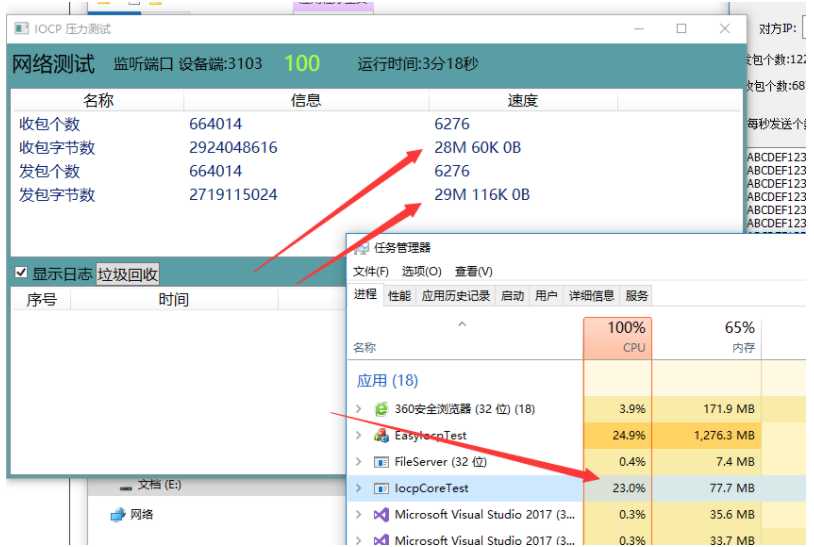Image resolution: width=814 pixels, height=547 pixels.
Task: Expand first Microsoft Visual Studio 2017 row
Action: (359, 514)
